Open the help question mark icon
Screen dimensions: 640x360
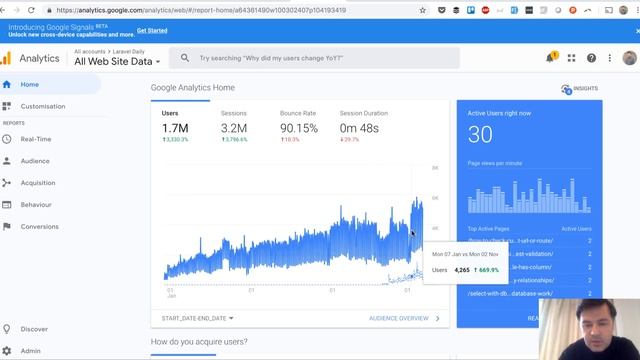coord(591,58)
